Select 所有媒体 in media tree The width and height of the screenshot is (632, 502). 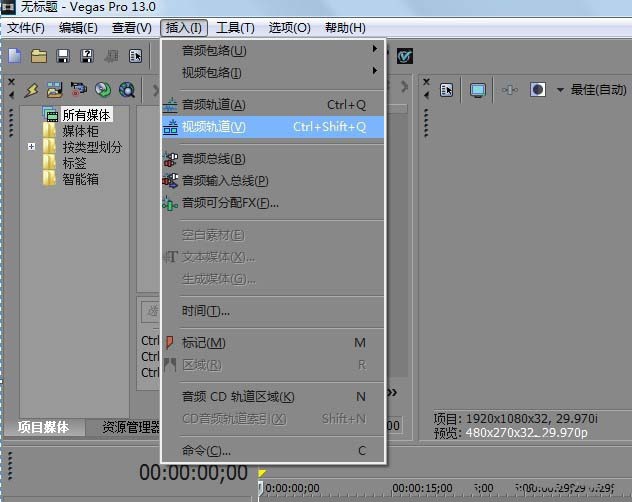coord(86,115)
